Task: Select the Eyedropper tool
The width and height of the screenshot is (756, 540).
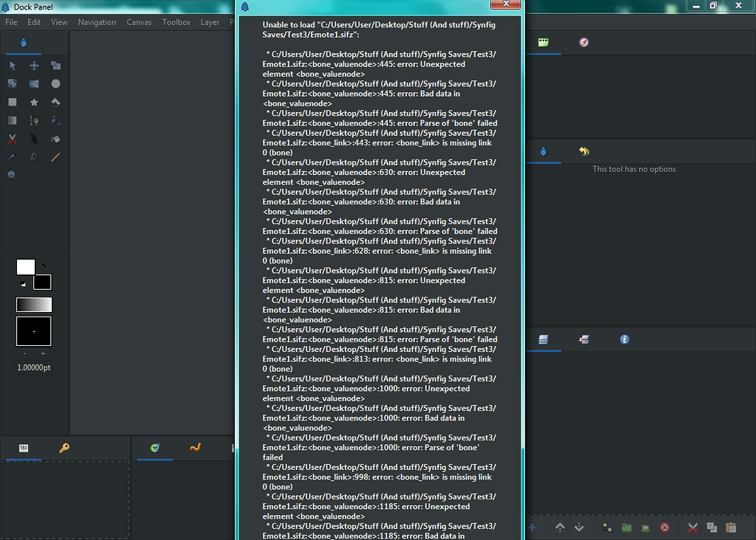Action: 13,157
